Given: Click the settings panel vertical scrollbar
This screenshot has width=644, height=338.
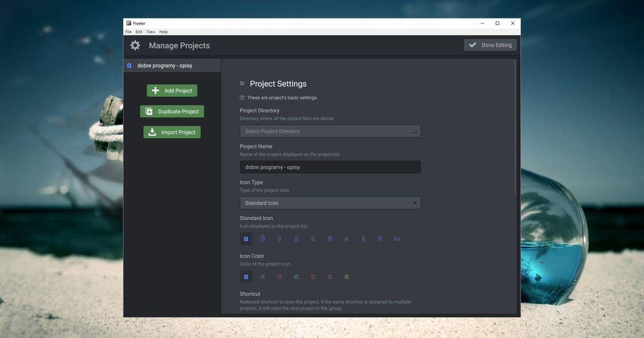Looking at the screenshot, I should click(516, 127).
